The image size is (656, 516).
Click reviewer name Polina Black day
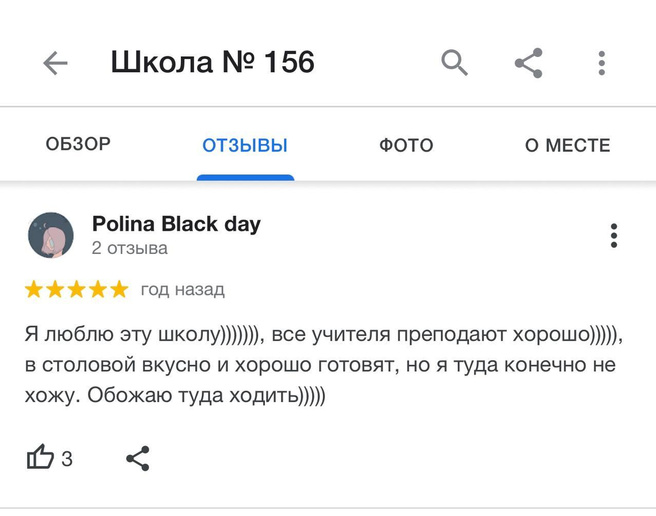tap(176, 224)
